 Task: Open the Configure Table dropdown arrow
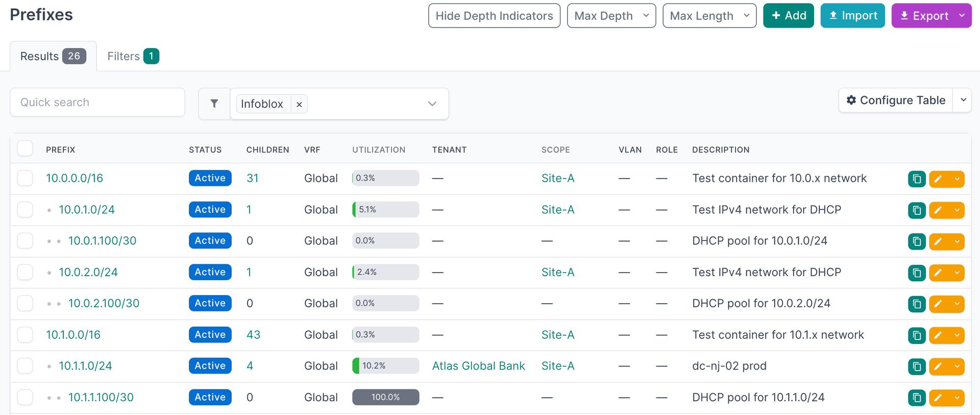coord(963,100)
